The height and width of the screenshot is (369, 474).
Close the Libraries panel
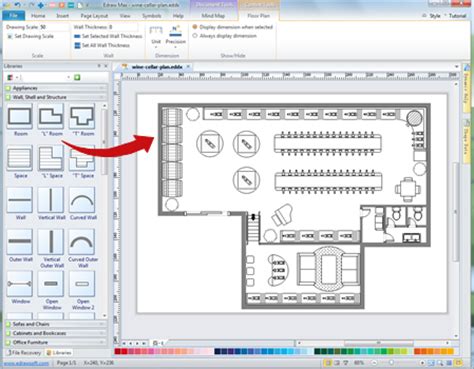click(106, 66)
